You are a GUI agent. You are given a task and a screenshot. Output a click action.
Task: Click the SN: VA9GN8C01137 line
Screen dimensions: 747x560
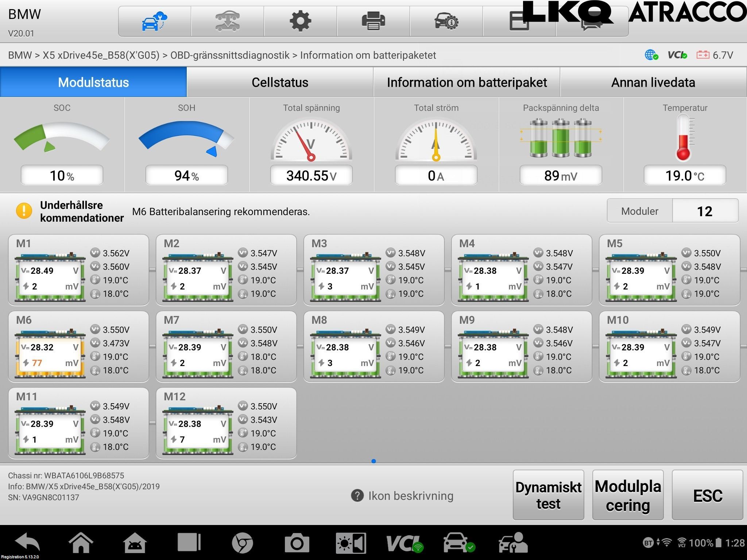pyautogui.click(x=43, y=497)
